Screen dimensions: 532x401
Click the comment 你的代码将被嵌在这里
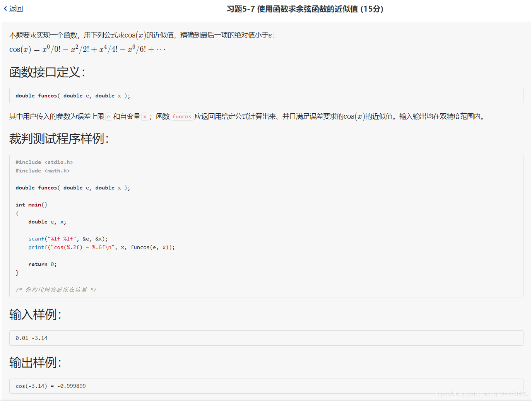pos(56,290)
